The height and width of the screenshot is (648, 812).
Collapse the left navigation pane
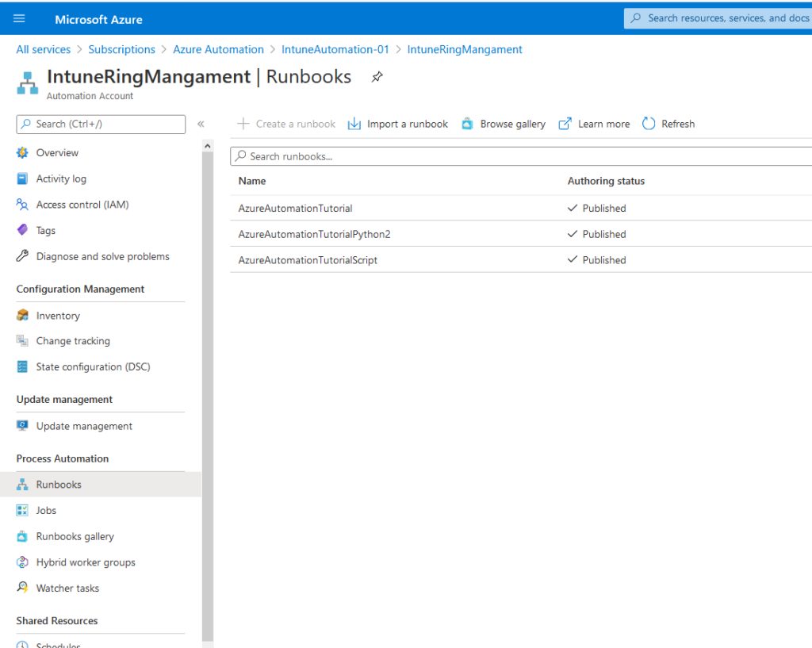(201, 124)
